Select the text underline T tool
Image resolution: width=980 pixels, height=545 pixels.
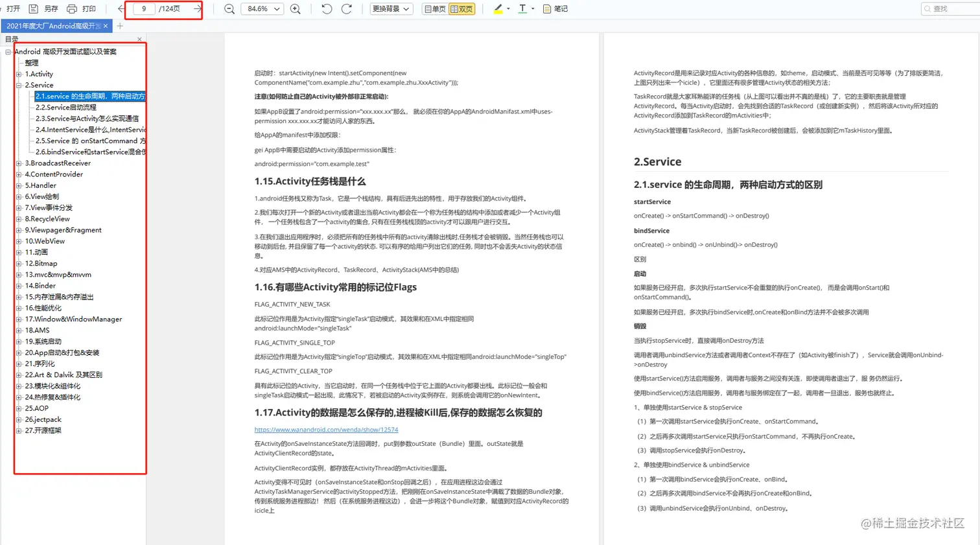pos(522,8)
